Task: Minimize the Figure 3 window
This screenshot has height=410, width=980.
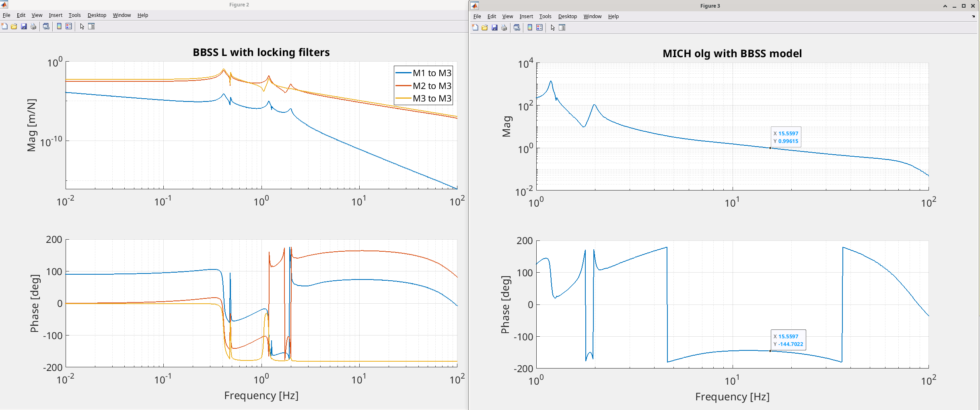Action: pos(954,6)
